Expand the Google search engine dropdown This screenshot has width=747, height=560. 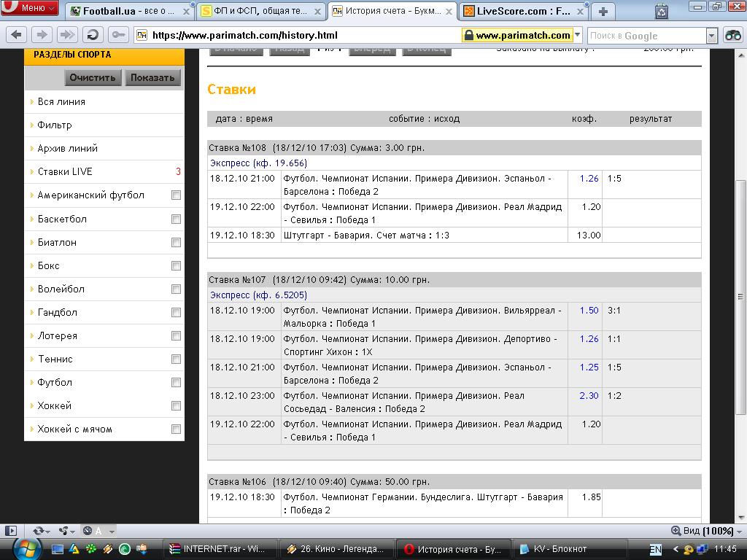[712, 36]
